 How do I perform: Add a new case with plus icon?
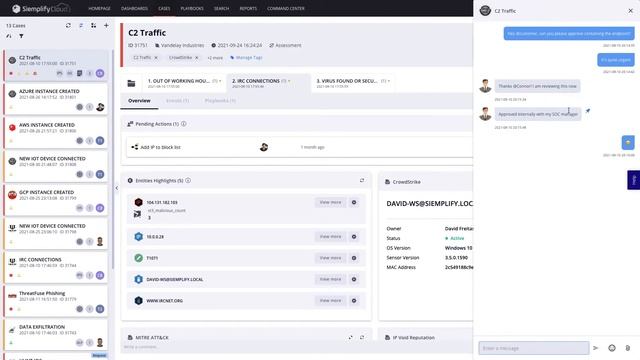(106, 25)
